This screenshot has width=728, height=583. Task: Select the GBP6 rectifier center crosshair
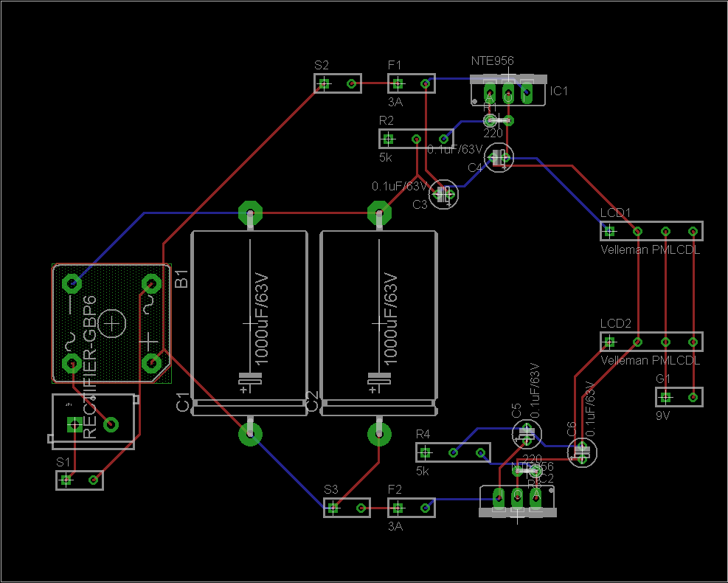[112, 323]
